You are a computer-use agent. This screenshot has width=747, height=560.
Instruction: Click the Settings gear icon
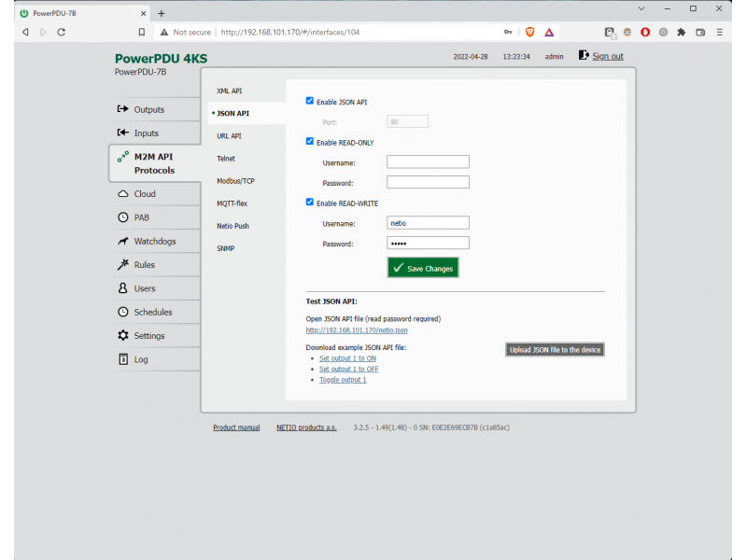point(123,335)
